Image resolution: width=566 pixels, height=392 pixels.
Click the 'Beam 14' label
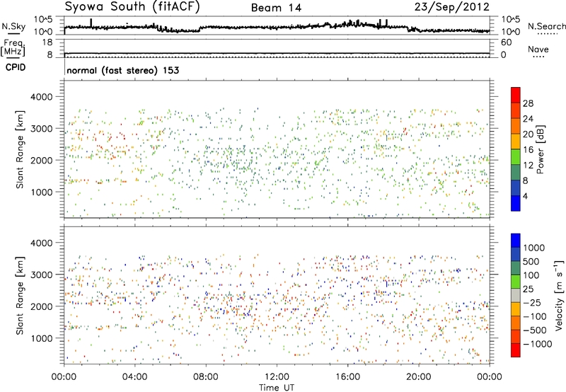tap(276, 8)
